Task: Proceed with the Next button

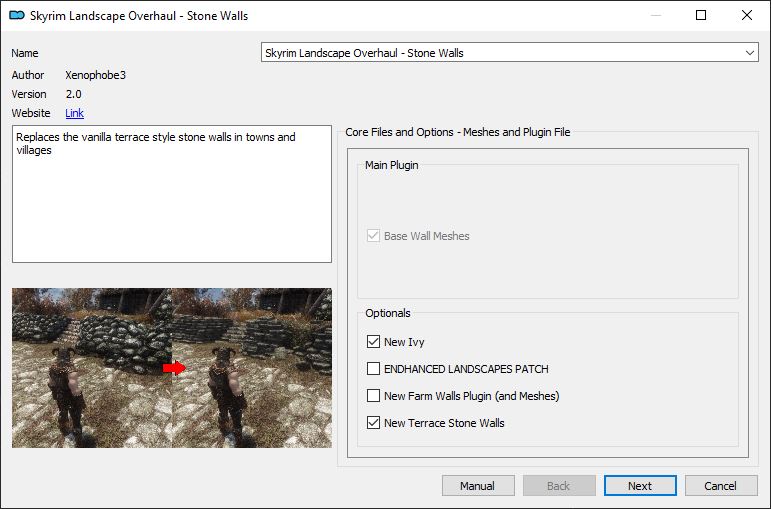Action: [640, 486]
